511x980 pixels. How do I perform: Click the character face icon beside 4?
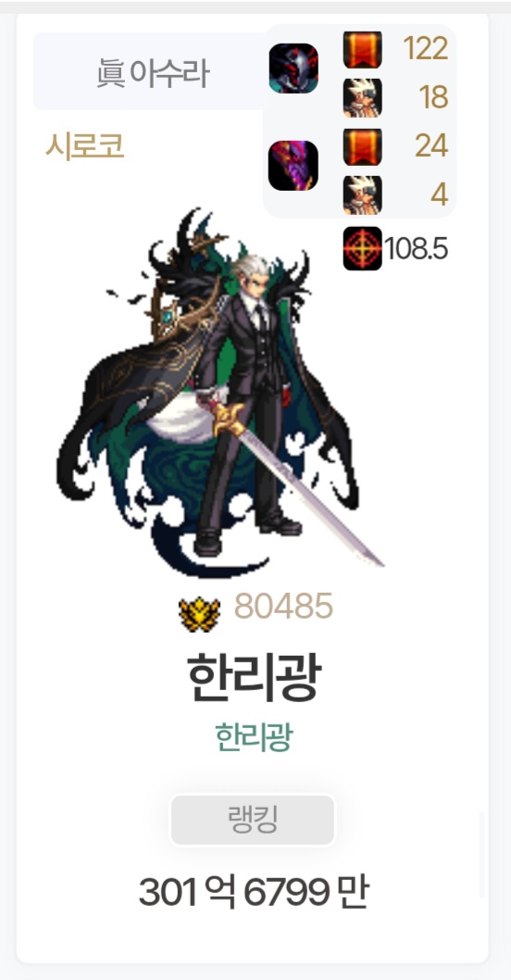click(362, 195)
